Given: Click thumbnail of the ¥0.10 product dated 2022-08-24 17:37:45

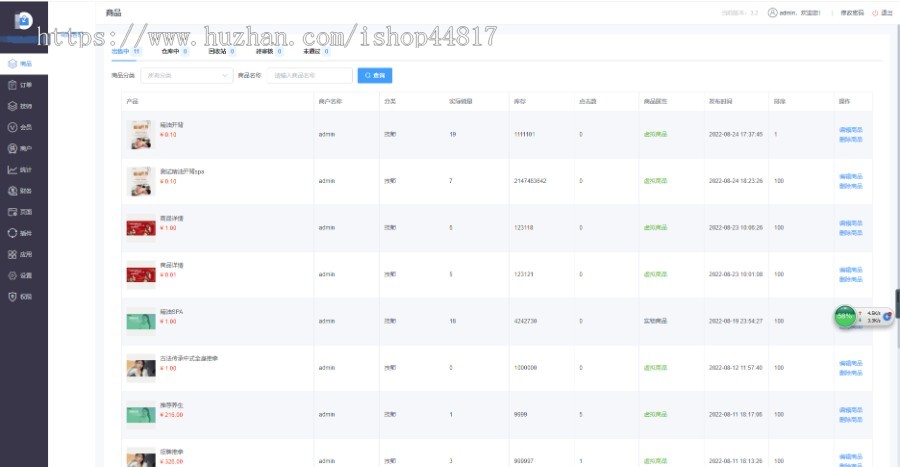Looking at the screenshot, I should coord(141,135).
